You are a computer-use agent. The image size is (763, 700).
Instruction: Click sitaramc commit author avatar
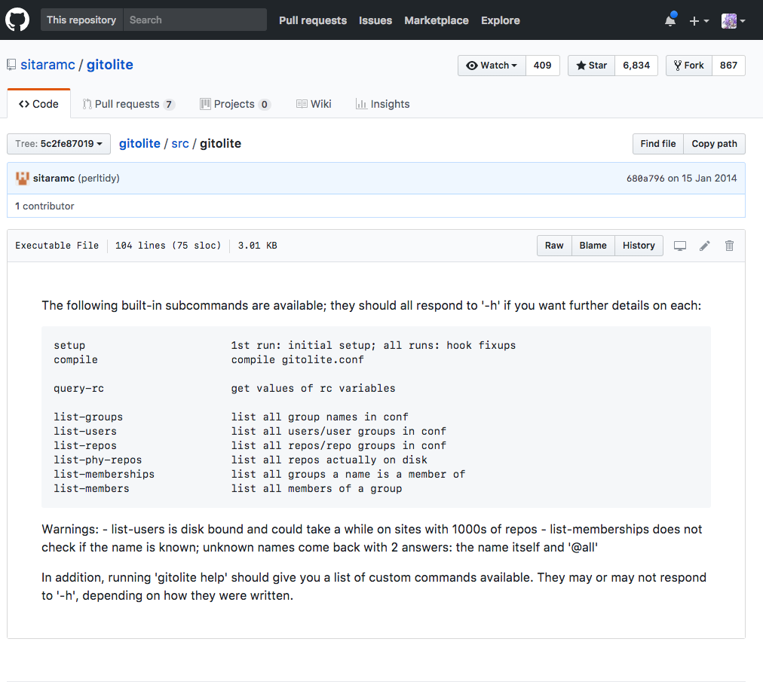[23, 178]
